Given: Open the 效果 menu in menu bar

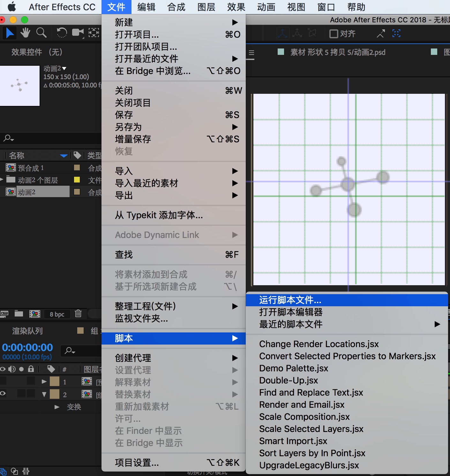Looking at the screenshot, I should coord(236,7).
